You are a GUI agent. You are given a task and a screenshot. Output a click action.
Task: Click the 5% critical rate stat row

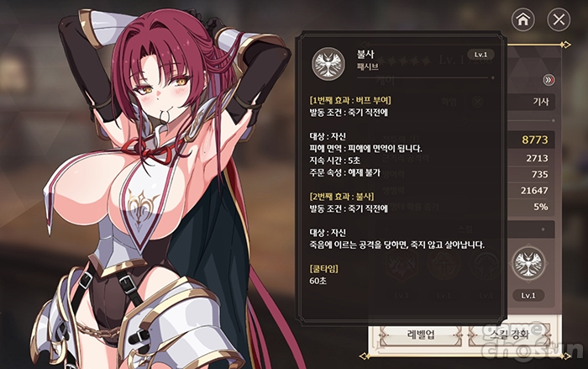(x=531, y=207)
